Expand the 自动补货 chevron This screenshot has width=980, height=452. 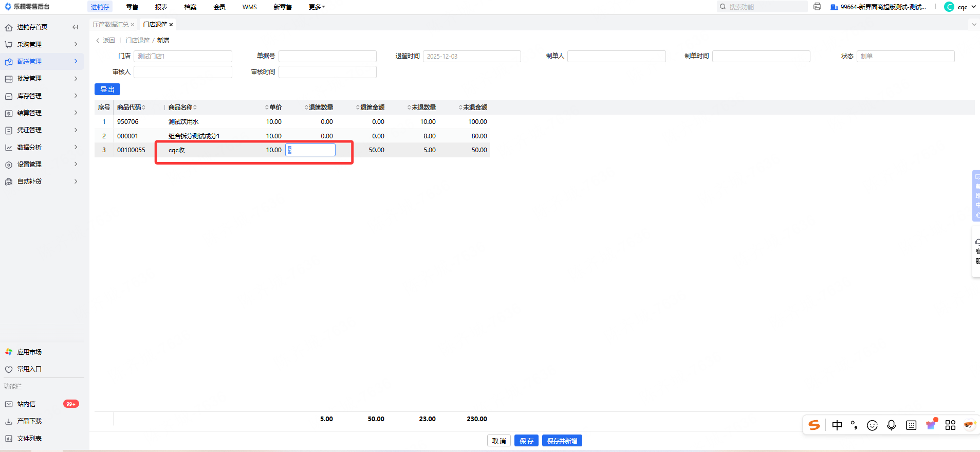point(76,182)
